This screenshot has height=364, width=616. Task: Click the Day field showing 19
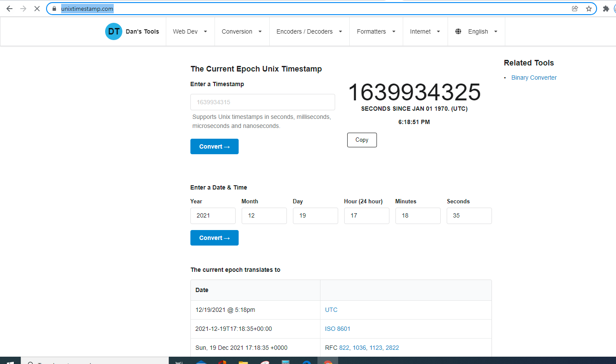click(315, 216)
